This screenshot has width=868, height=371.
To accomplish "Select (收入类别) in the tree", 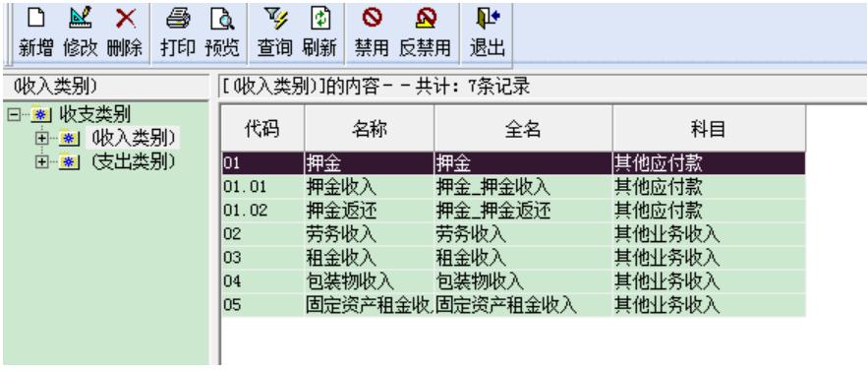I will point(135,138).
